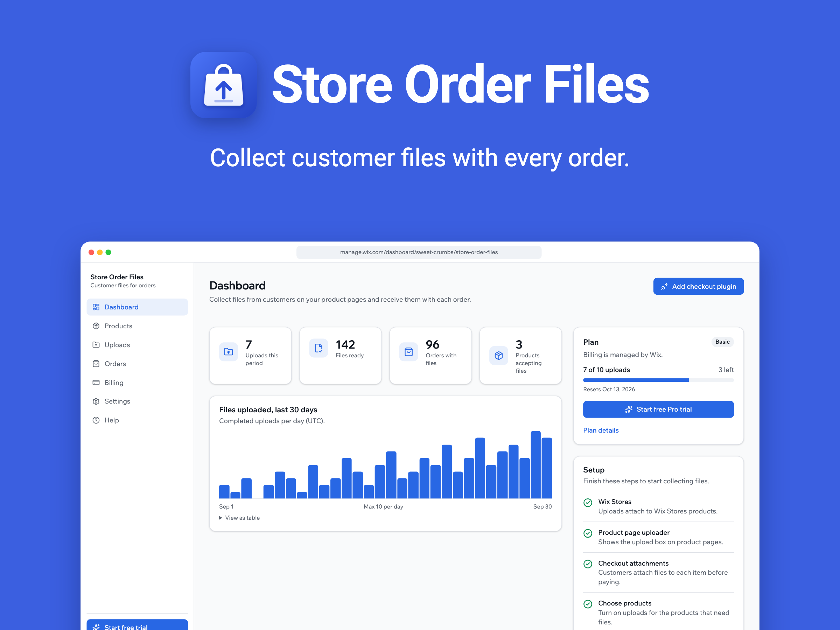
Task: Click the Orders with files bag icon
Action: pos(408,352)
